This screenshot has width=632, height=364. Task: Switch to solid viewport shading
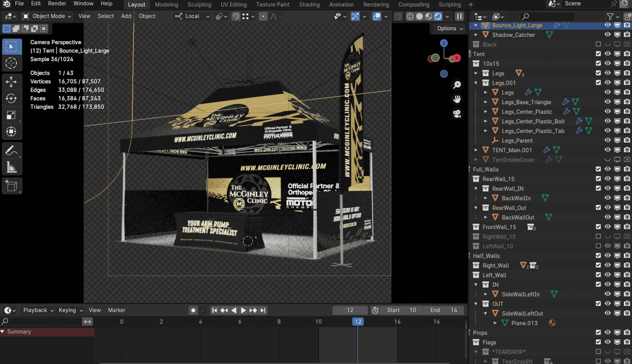419,16
